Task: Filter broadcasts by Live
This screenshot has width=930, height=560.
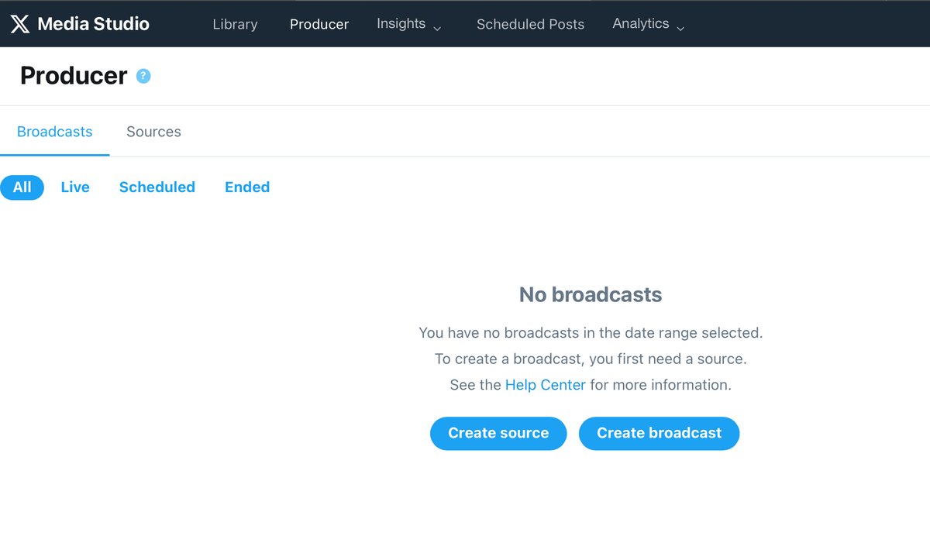Action: 75,187
